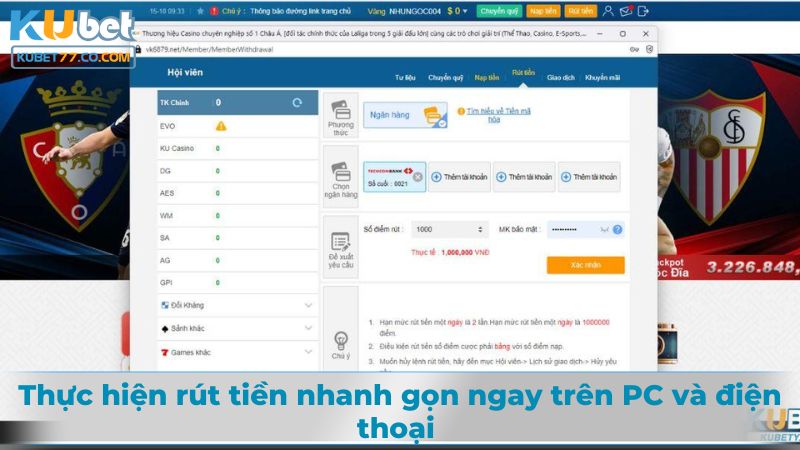This screenshot has height=450, width=800.
Task: Expand the Games khác section
Action: 307,352
